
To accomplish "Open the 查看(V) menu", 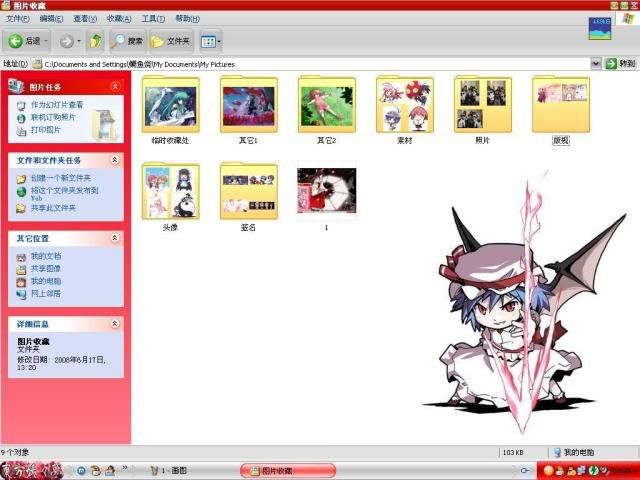I will tap(85, 19).
